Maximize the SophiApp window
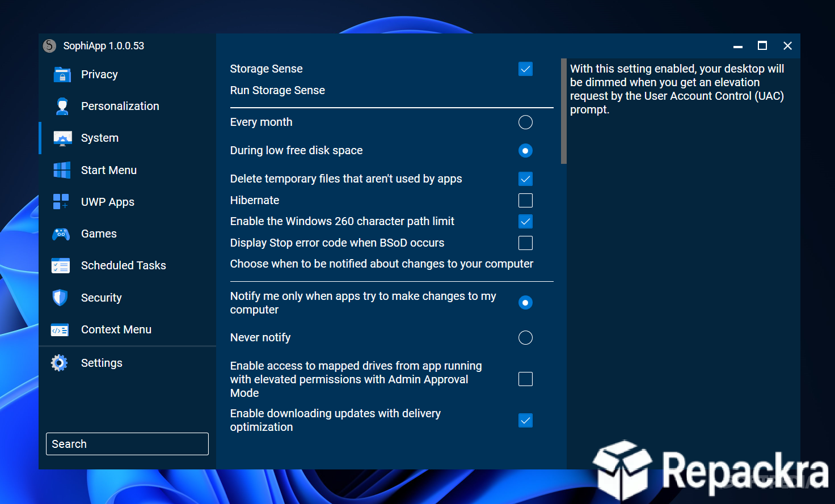This screenshot has width=835, height=504. click(x=762, y=46)
